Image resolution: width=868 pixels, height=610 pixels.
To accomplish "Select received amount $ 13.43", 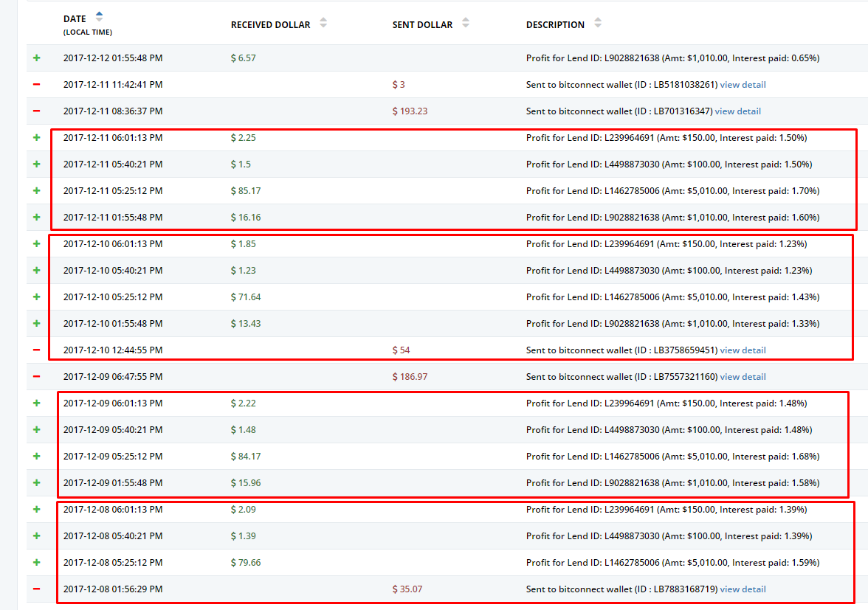I will tap(246, 324).
